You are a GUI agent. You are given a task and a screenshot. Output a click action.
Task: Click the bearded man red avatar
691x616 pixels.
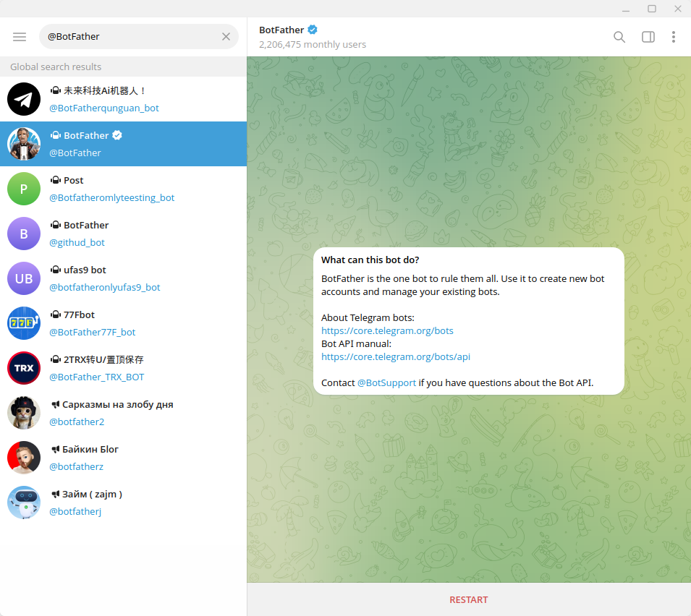(24, 458)
